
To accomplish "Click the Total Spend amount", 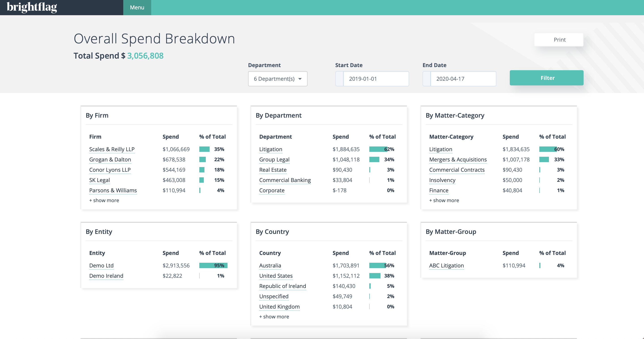I will click(x=145, y=55).
